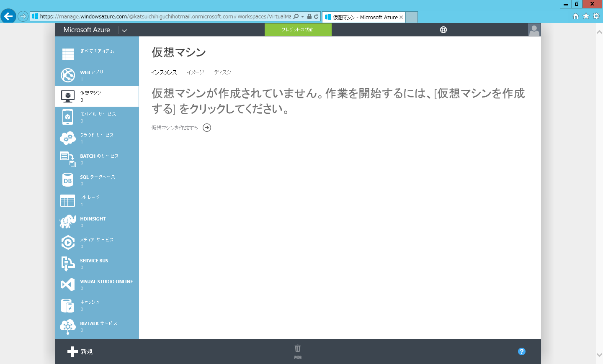Click the address bar lock icon

point(309,16)
